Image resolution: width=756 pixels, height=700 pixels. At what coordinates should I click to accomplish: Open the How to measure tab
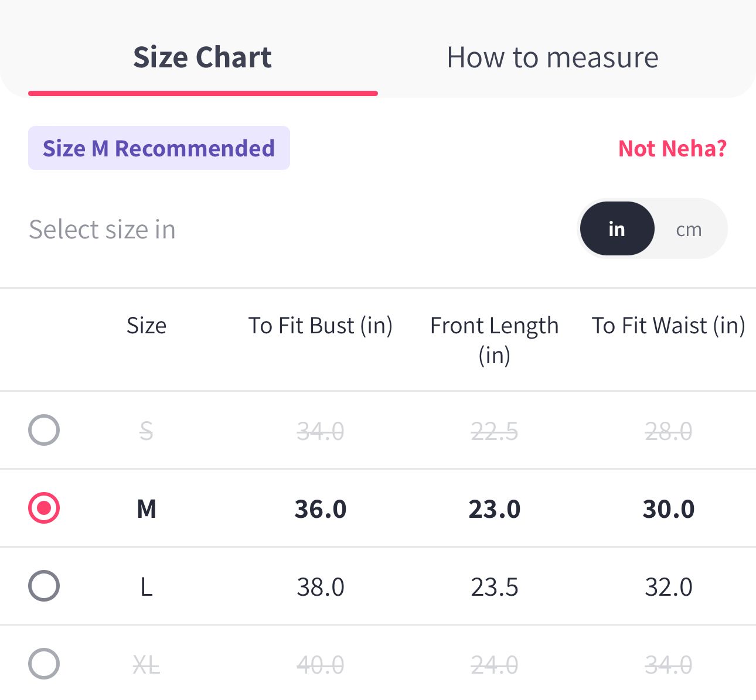point(552,57)
